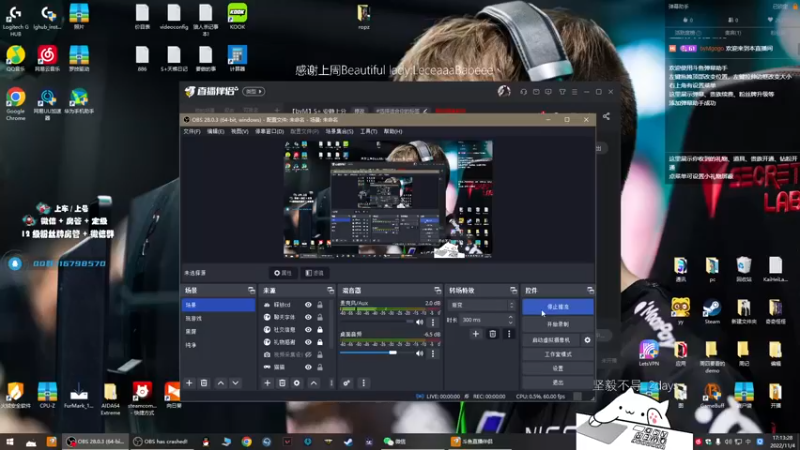Pop out the Sources dock panel
The image size is (800, 450).
[330, 290]
